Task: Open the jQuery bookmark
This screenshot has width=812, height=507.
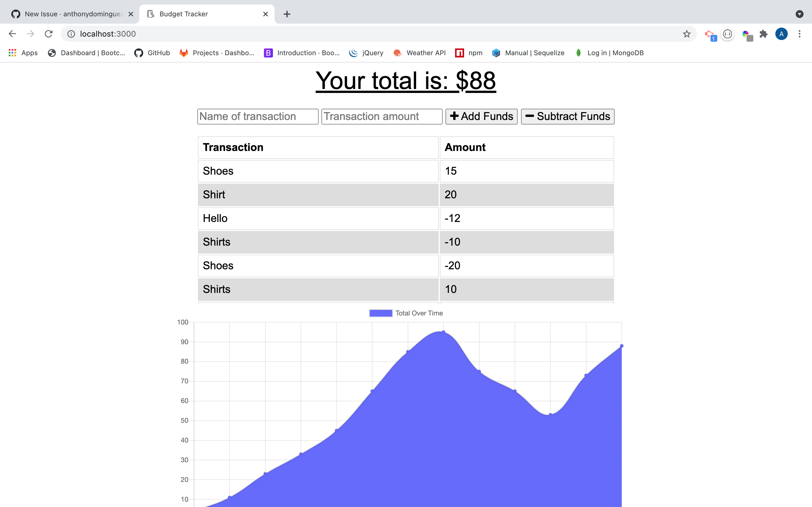Action: 367,53
